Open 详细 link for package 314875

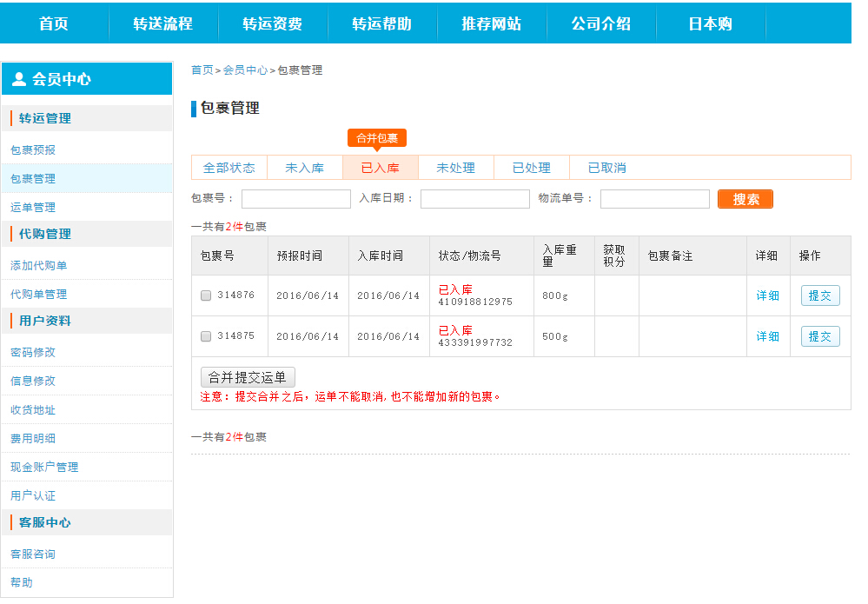(x=767, y=336)
